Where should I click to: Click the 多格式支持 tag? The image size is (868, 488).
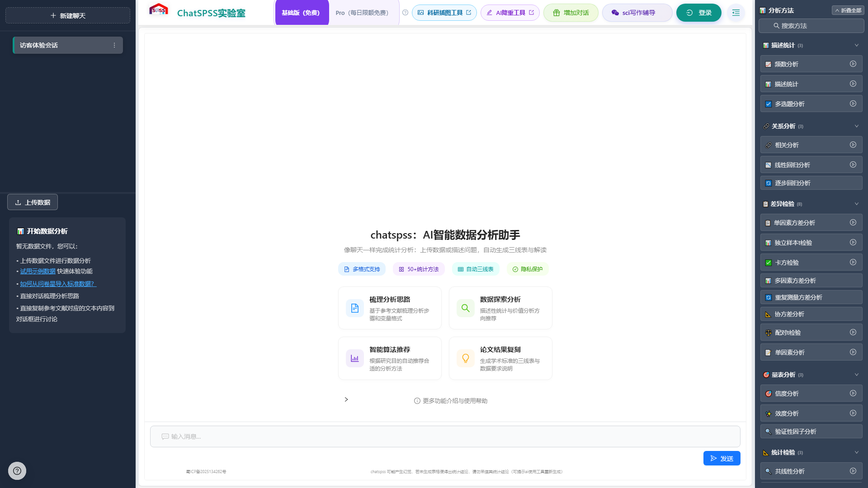(362, 269)
